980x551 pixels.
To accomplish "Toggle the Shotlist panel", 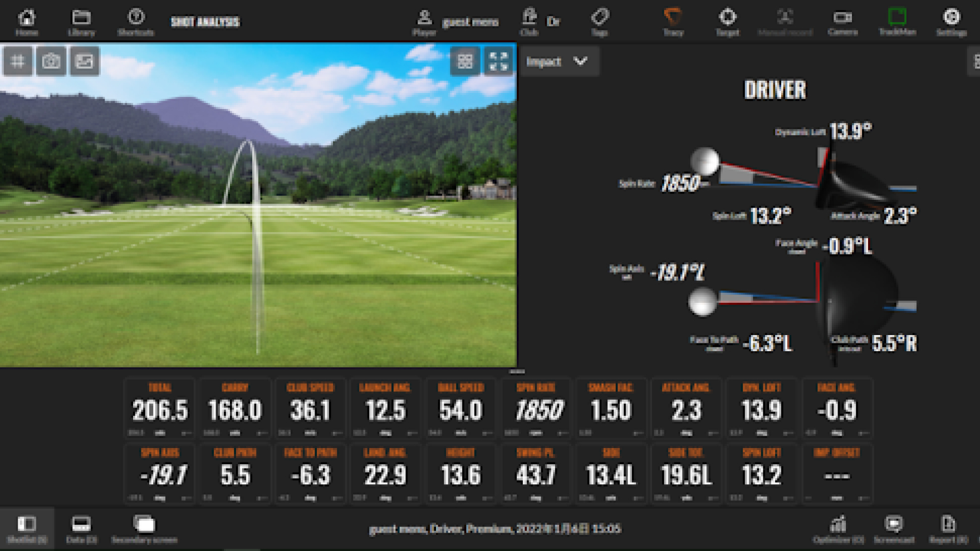I will click(27, 529).
